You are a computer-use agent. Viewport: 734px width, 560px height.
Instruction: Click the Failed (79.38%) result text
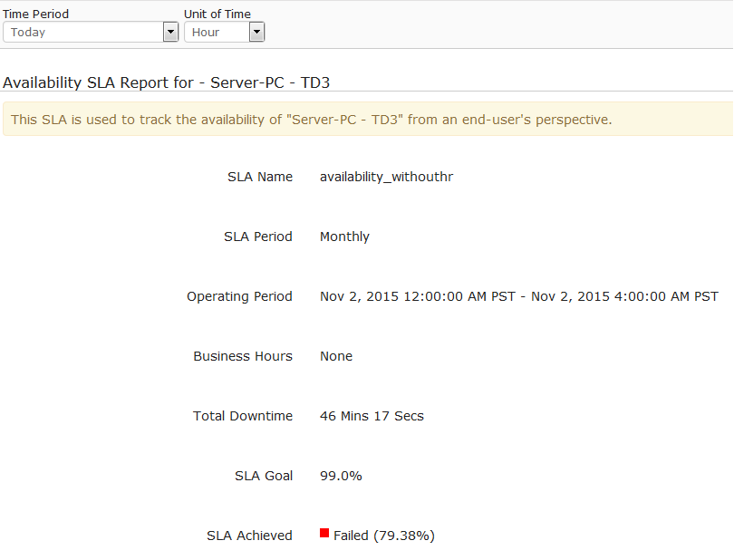click(383, 536)
